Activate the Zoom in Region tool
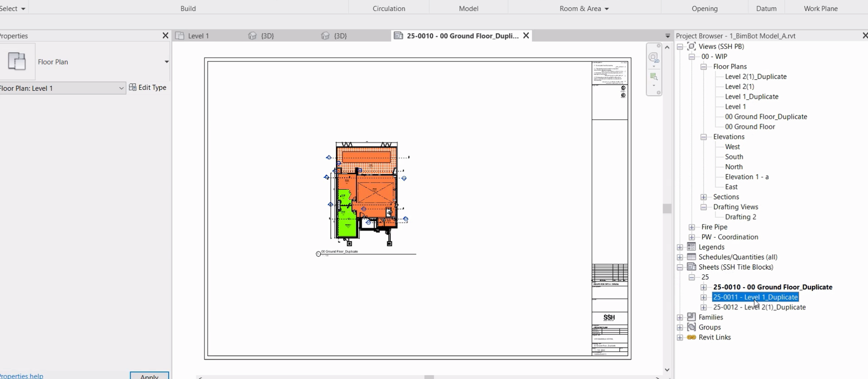This screenshot has height=379, width=868. [654, 77]
